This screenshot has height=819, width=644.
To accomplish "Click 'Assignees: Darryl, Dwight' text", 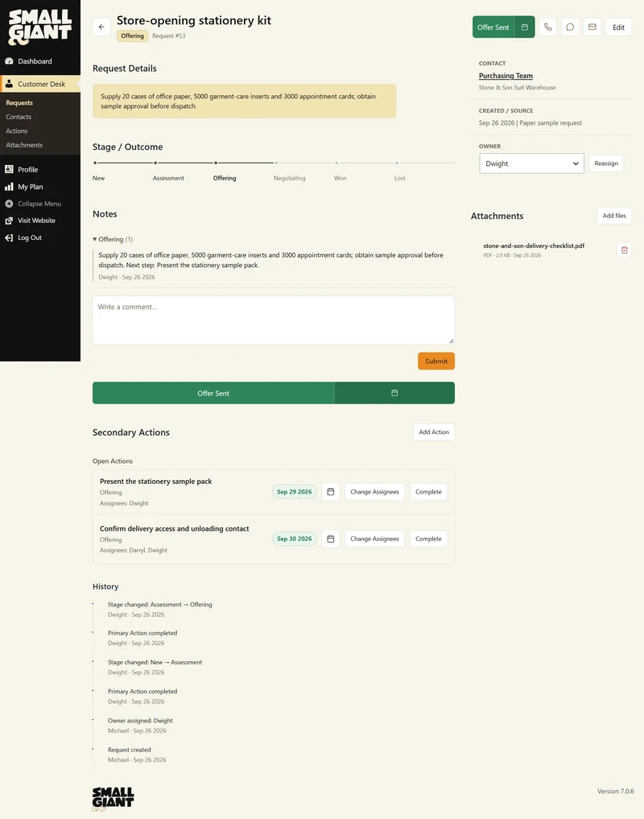I will (x=133, y=550).
